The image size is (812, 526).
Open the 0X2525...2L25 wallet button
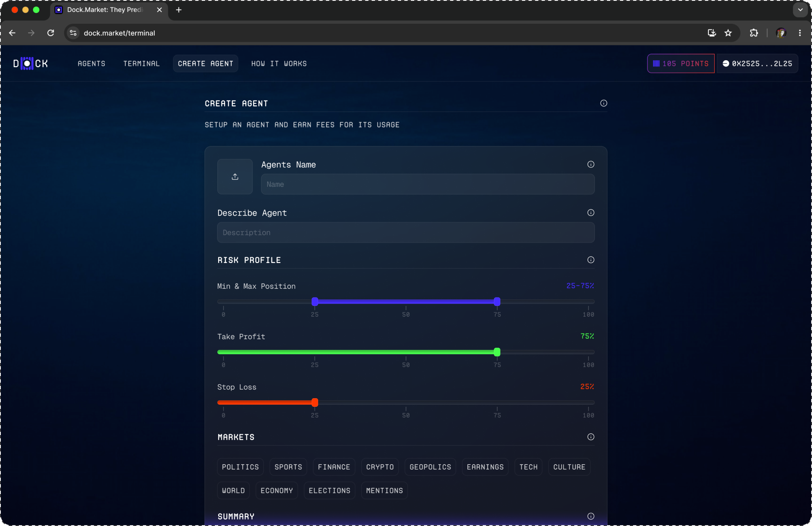click(x=757, y=63)
